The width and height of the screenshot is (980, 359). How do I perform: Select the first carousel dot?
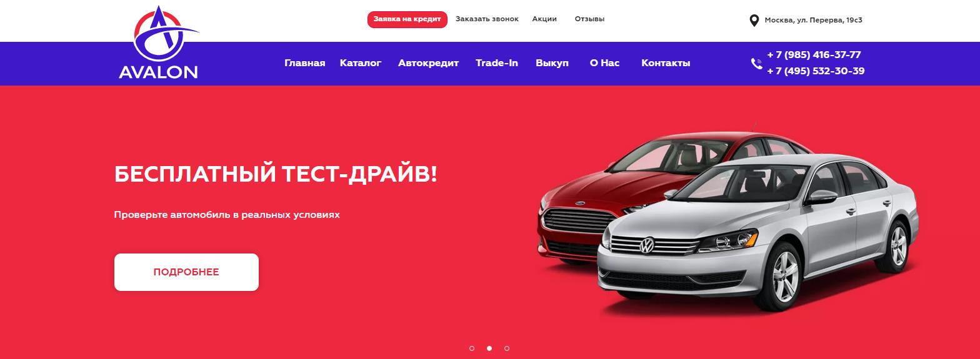[x=472, y=348]
